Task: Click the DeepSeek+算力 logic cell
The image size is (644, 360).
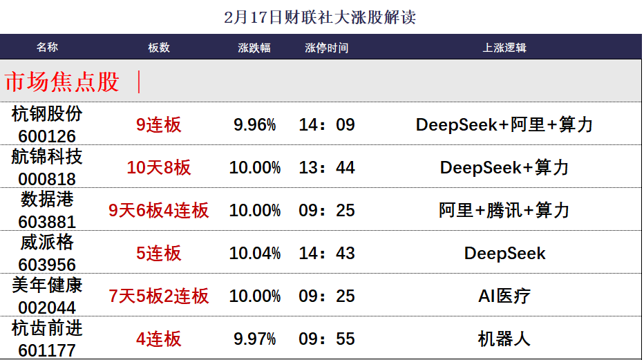Action: pos(504,167)
